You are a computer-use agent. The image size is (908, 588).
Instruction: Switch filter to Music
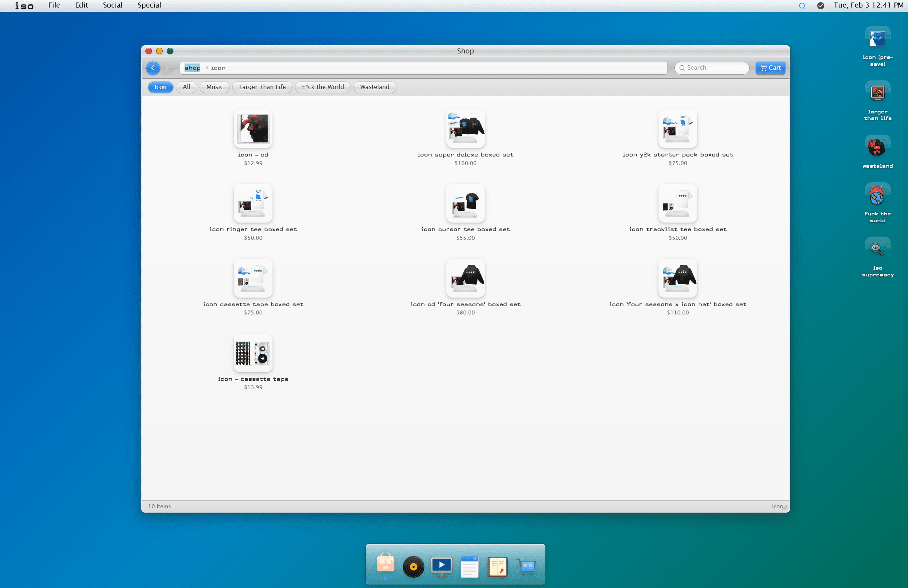point(214,87)
